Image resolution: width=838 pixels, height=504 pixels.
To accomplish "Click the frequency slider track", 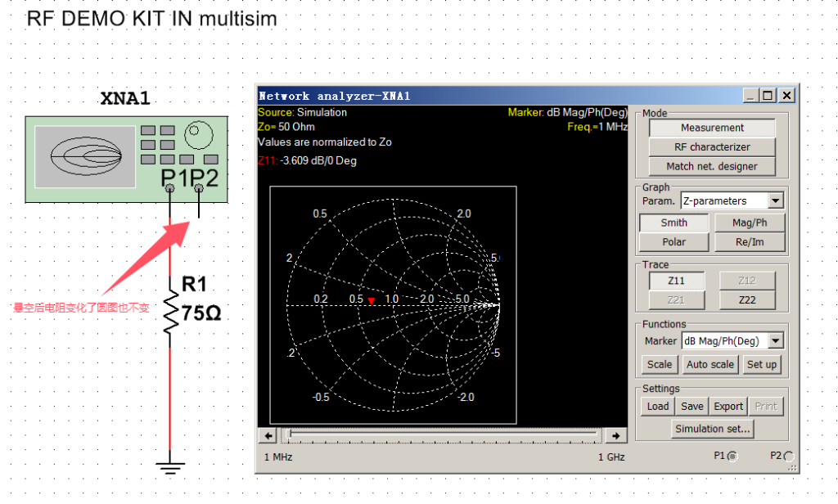I will click(x=442, y=435).
